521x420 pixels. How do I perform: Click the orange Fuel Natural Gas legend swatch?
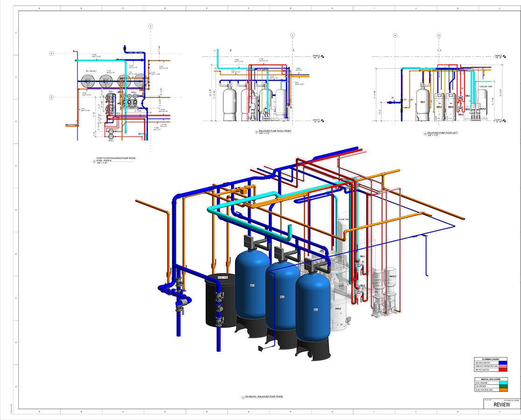click(x=502, y=389)
